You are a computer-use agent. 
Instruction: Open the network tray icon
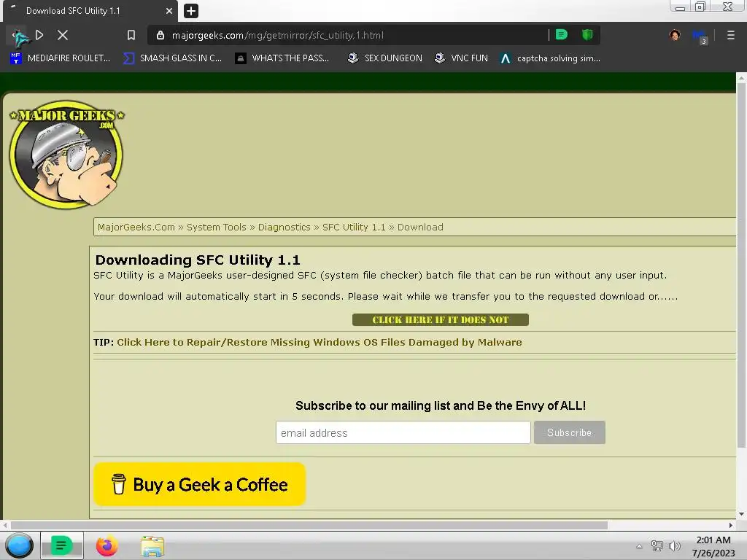coord(657,546)
